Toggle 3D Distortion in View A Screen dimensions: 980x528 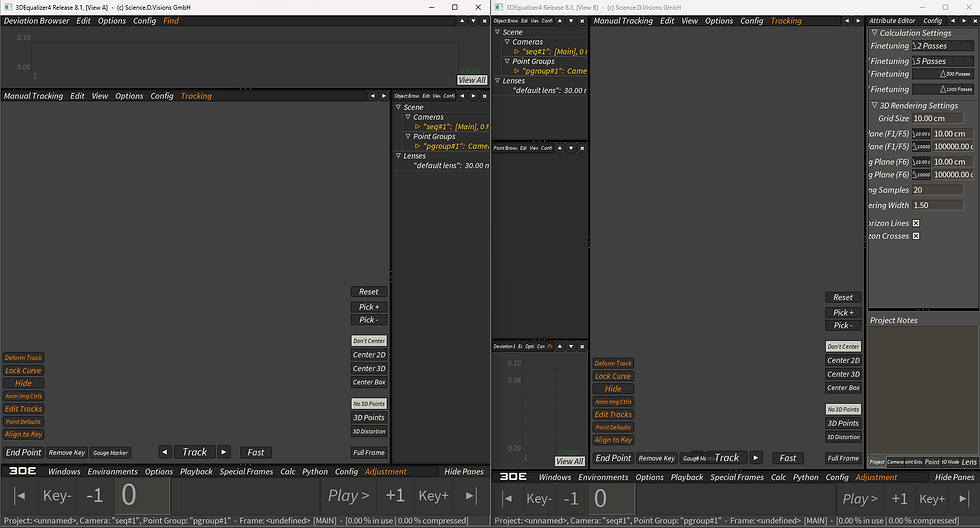369,431
